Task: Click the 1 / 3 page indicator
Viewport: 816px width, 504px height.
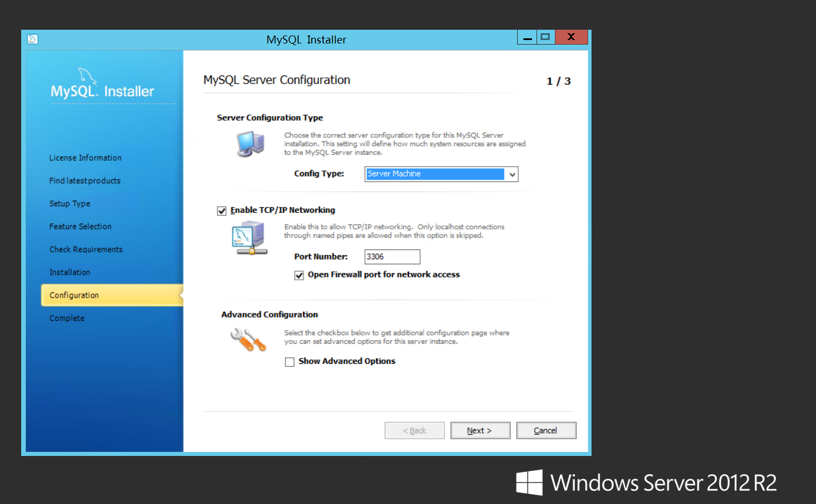Action: tap(558, 81)
